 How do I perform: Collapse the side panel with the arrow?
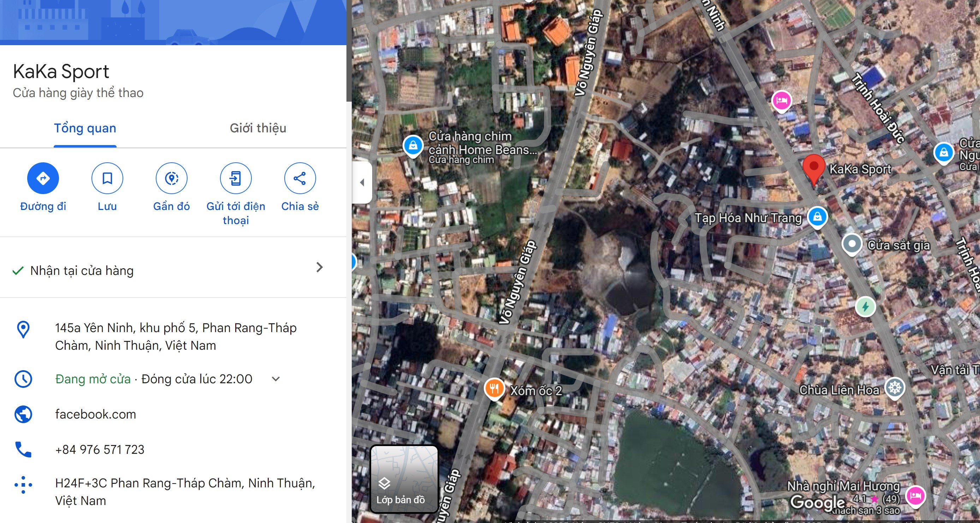[x=362, y=182]
